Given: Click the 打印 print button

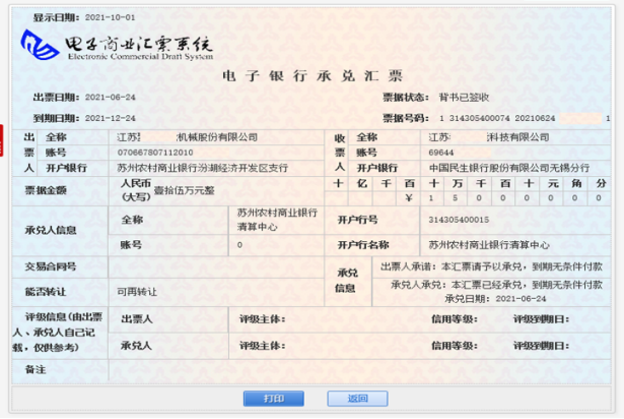Looking at the screenshot, I should pos(273,398).
